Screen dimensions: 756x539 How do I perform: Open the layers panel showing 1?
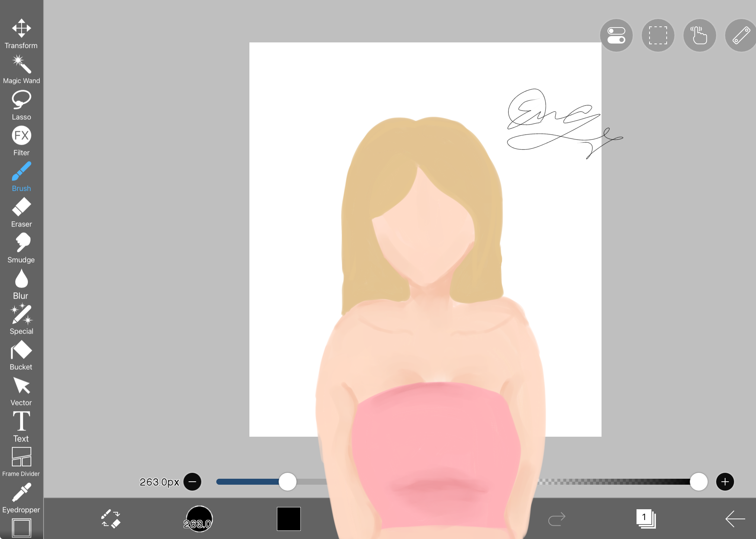[x=646, y=519]
